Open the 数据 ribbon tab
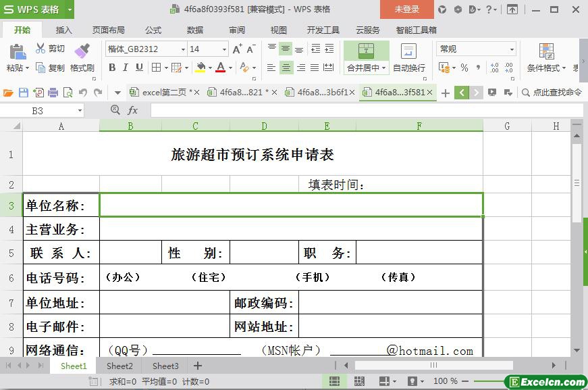588x390 pixels. pyautogui.click(x=195, y=30)
